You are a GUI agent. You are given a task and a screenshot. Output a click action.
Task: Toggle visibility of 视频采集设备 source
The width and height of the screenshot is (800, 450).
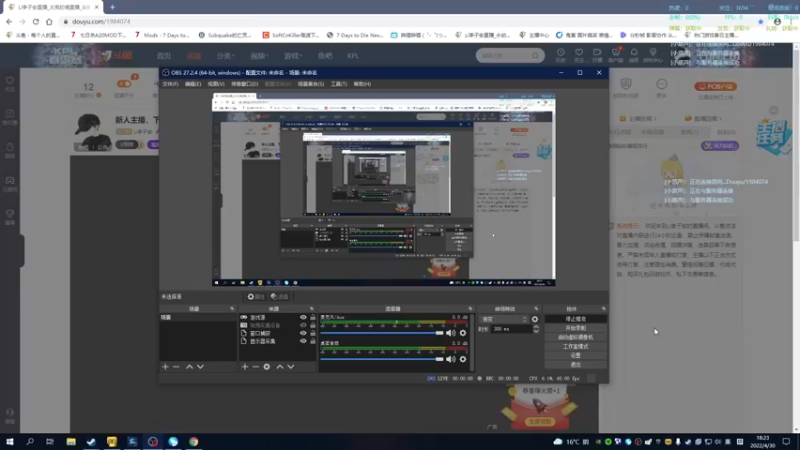pos(303,325)
